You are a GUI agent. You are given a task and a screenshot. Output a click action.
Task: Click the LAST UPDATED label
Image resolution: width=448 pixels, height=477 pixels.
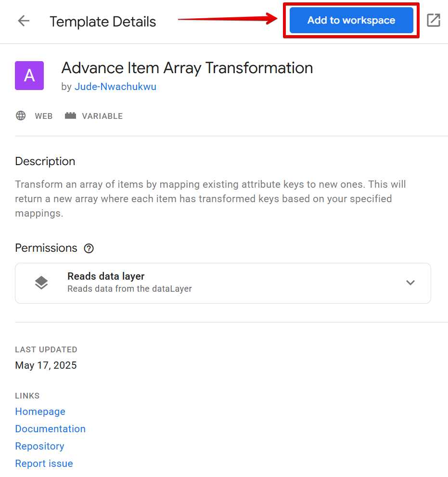(46, 350)
